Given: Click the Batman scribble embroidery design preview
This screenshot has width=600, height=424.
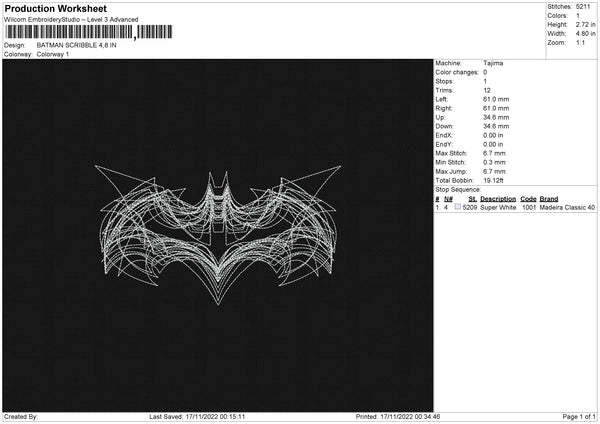Looking at the screenshot, I should click(x=218, y=234).
